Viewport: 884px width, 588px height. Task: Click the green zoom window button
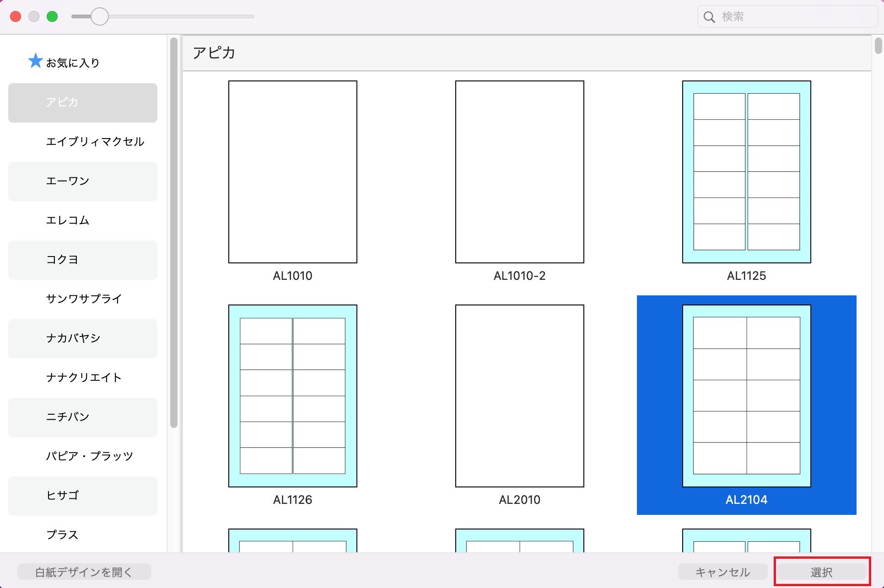coord(52,16)
